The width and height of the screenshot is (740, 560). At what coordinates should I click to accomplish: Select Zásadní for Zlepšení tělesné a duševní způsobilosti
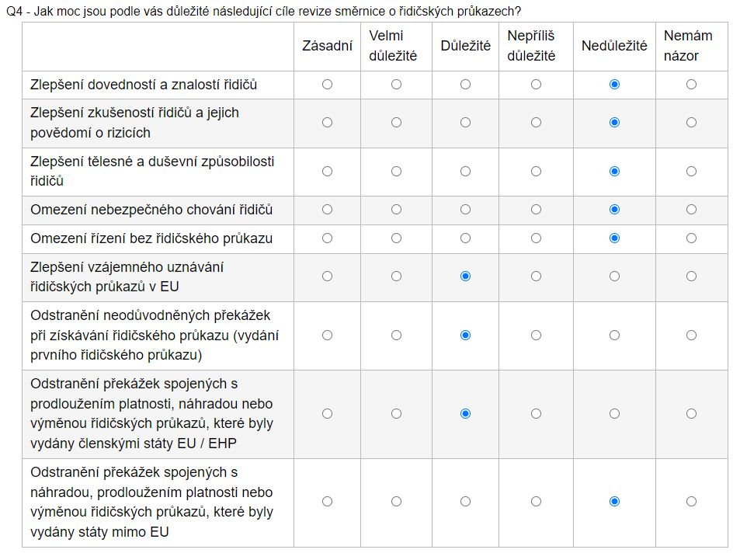[327, 171]
